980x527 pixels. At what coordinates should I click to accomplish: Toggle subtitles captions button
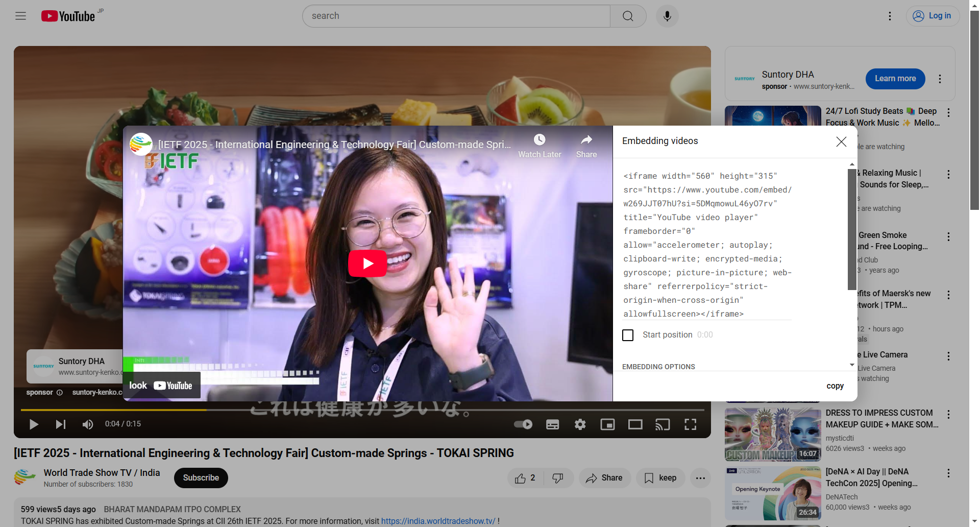(553, 424)
